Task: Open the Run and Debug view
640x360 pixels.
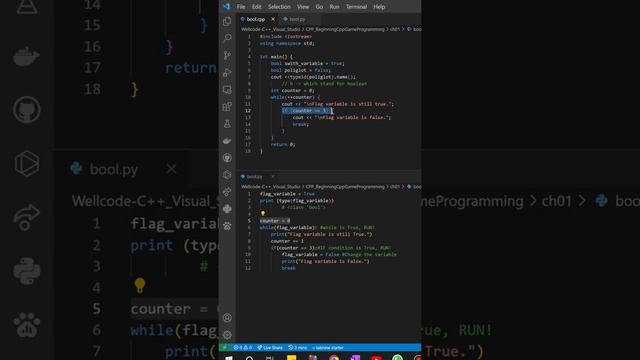Action: 227,72
